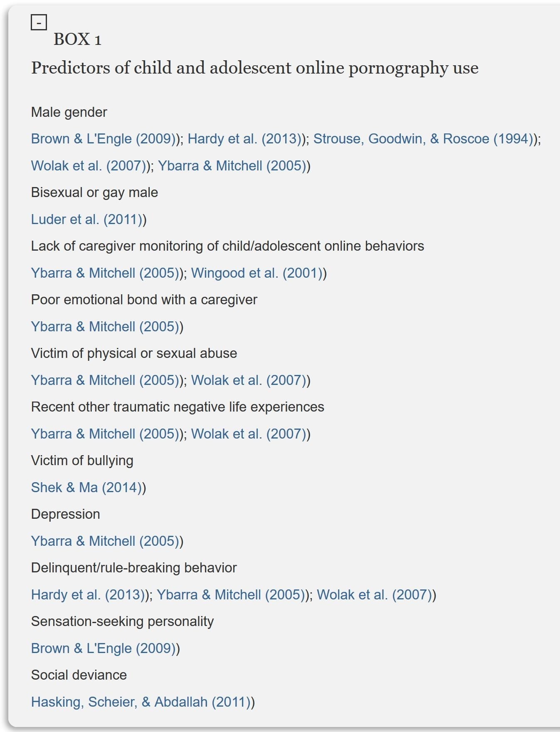Image resolution: width=560 pixels, height=732 pixels.
Task: Open Hardy et al. (2013) under Delinquent/rule-breaking behavior
Action: tap(88, 595)
